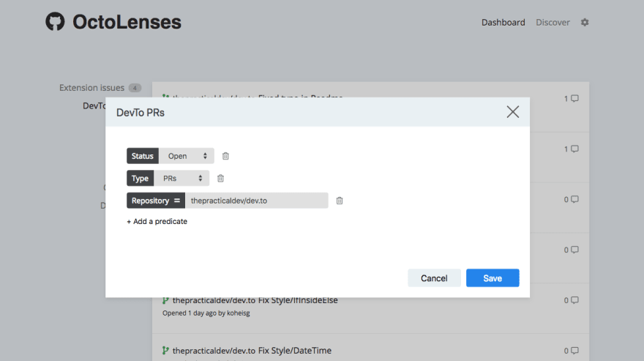Viewport: 644px width, 361px height.
Task: Click the Extension issues count badge 4
Action: pos(135,88)
